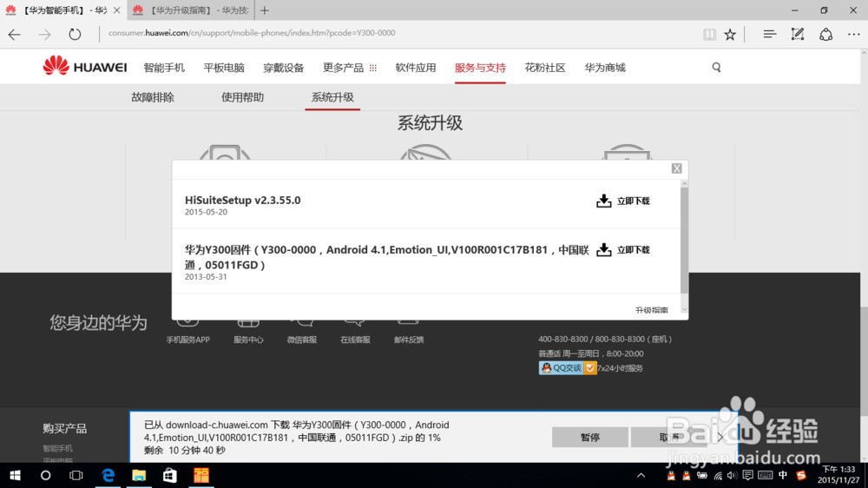Open the Edge more actions ellipsis
Viewport: 868px width, 488px height.
tap(853, 35)
